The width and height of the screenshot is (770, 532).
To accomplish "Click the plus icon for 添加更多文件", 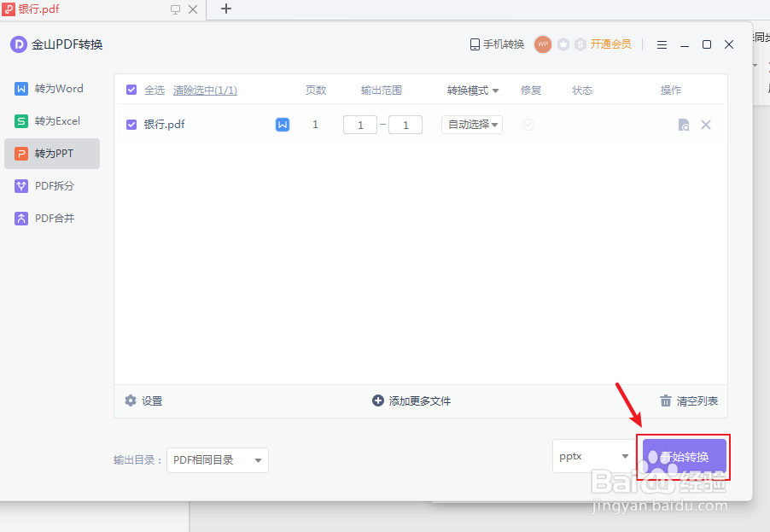I will click(x=377, y=400).
